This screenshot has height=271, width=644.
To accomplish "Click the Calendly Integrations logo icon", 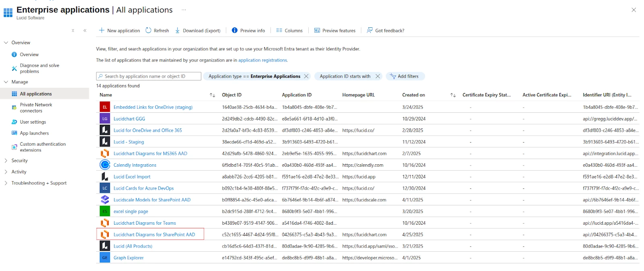I will click(105, 165).
